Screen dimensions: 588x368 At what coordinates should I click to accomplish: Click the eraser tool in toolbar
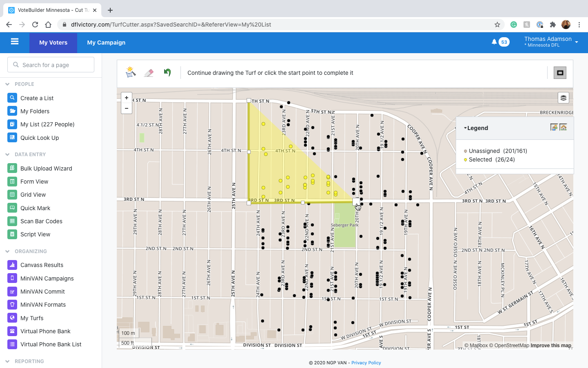[x=149, y=73]
